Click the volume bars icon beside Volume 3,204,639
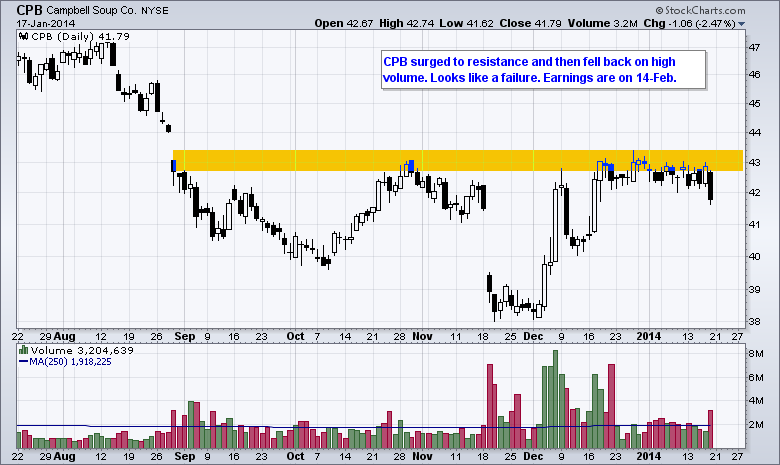This screenshot has width=780, height=465. pyautogui.click(x=23, y=350)
